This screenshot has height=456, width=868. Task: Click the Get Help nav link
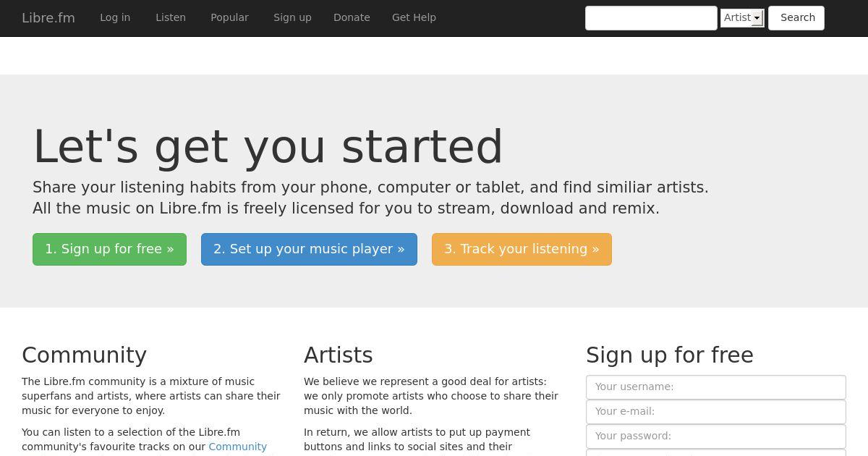[x=414, y=17]
